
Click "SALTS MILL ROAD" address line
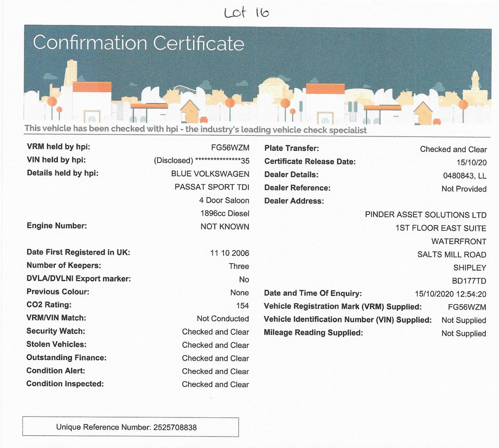(452, 255)
